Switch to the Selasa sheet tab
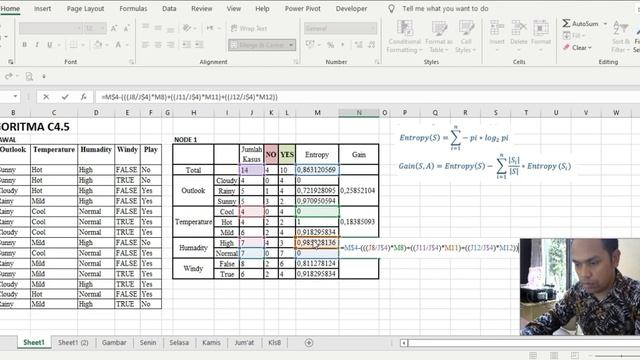The width and height of the screenshot is (640, 360). click(x=179, y=343)
